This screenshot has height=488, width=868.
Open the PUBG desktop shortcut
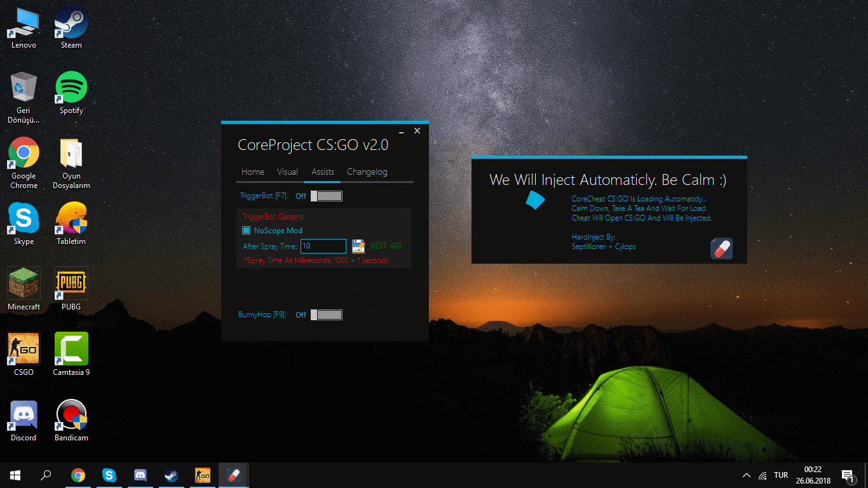(x=71, y=289)
